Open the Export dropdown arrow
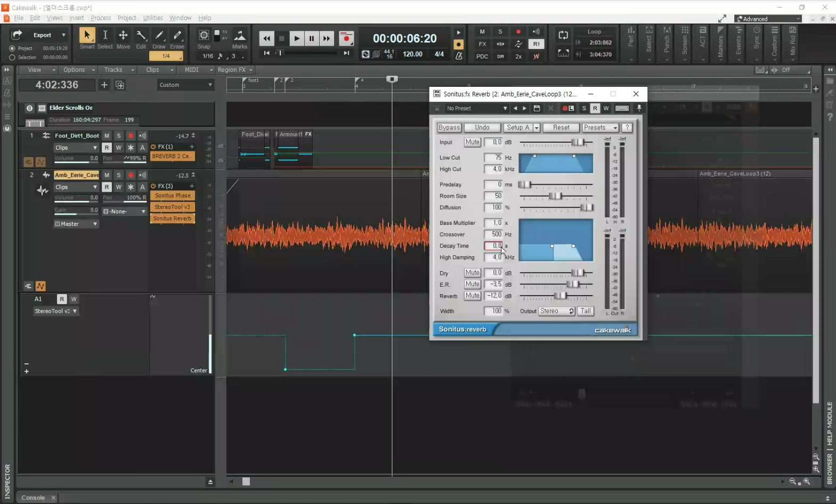Image resolution: width=836 pixels, height=504 pixels. 63,35
